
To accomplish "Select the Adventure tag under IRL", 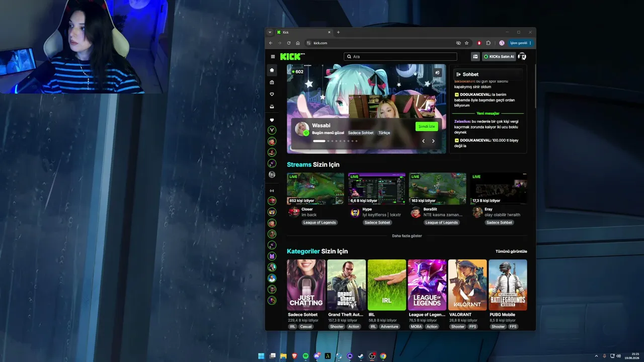I will pyautogui.click(x=389, y=327).
